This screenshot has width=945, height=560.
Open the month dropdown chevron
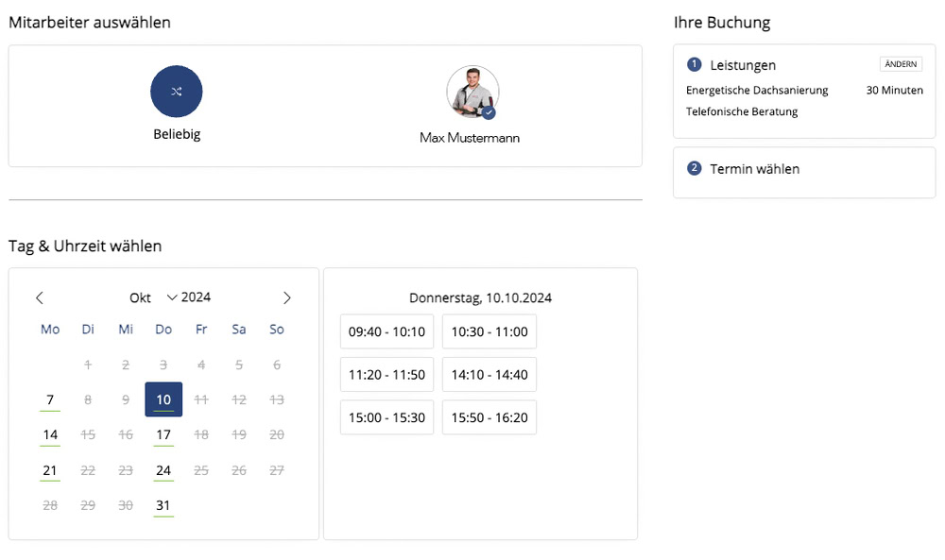point(172,297)
